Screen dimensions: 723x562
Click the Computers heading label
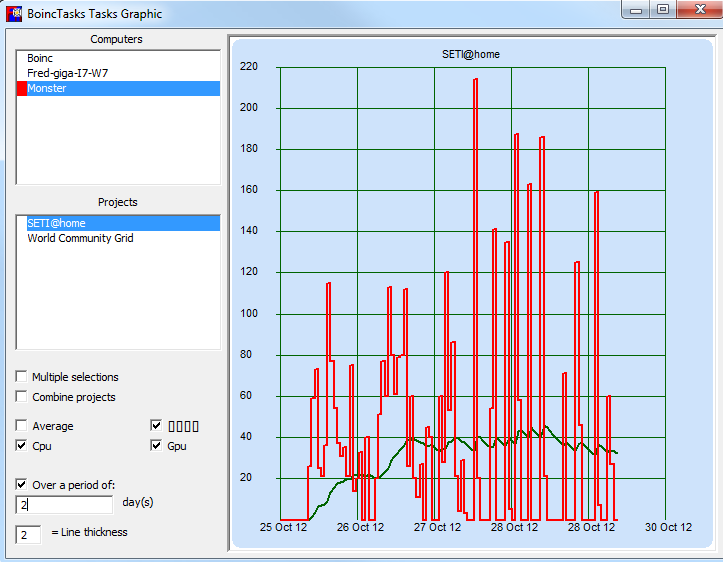[116, 39]
